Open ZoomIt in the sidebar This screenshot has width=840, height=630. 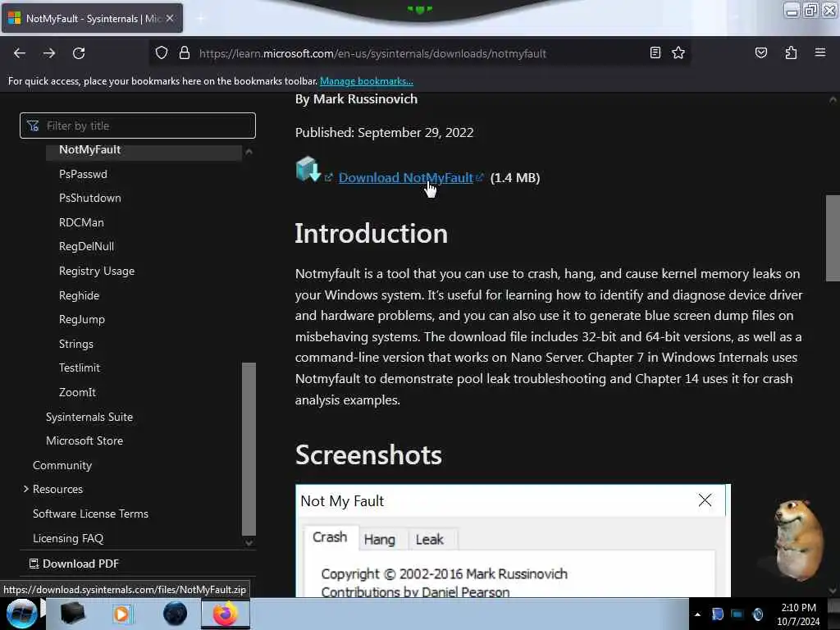coord(77,392)
